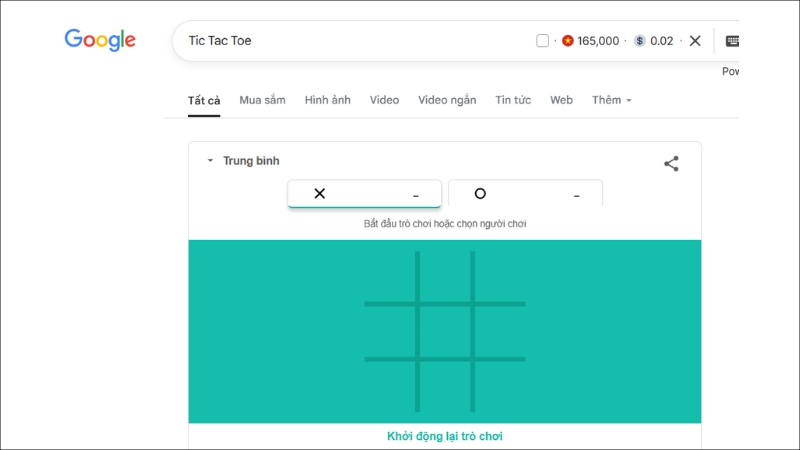Image resolution: width=800 pixels, height=450 pixels.
Task: Click the Tic Tac Toe search input field
Action: pyautogui.click(x=350, y=41)
